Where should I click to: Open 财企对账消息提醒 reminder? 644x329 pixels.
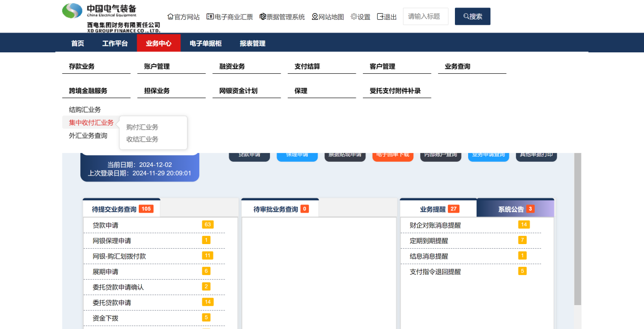coord(435,225)
